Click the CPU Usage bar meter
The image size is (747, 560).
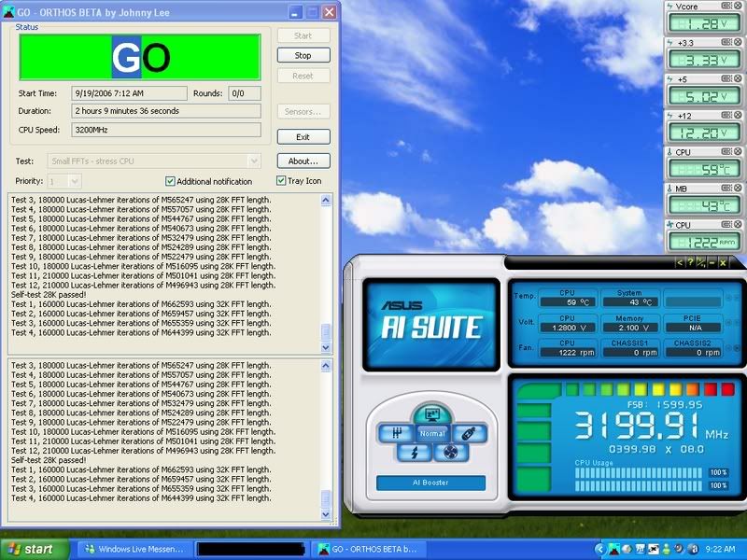(639, 479)
